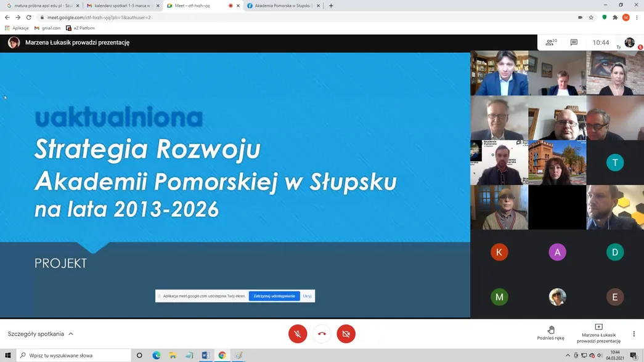Open the three-dot more options menu

point(634,334)
